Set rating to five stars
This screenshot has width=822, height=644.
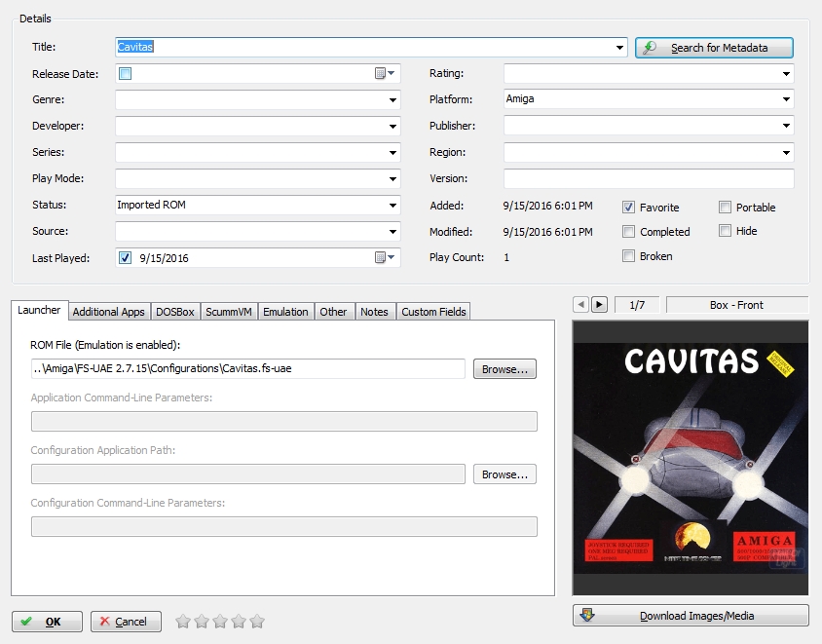pos(257,622)
